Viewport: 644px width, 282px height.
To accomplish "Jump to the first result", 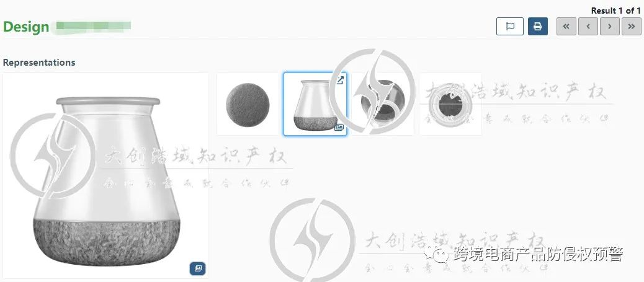I will pyautogui.click(x=566, y=27).
